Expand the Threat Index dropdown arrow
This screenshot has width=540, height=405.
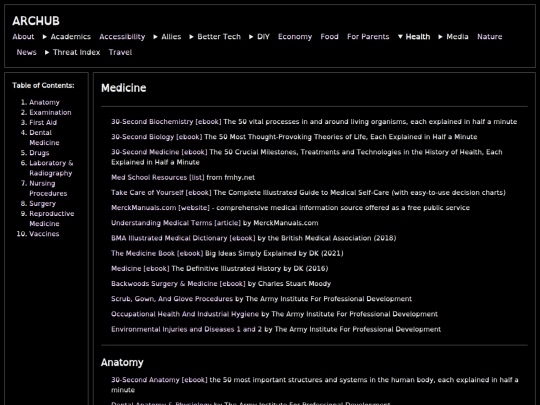47,52
